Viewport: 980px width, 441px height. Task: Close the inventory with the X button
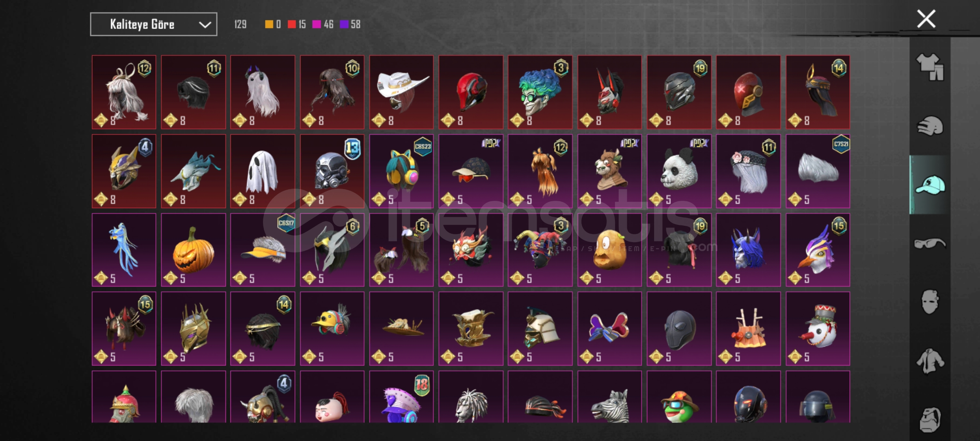(x=926, y=19)
